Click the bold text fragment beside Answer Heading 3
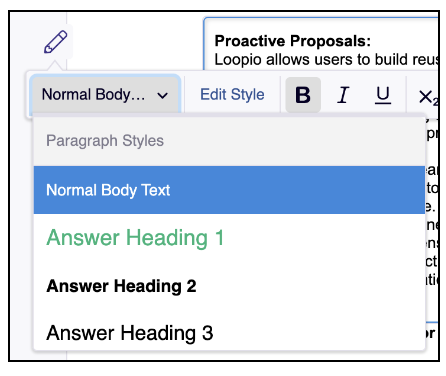This screenshot has height=376, width=446. pos(431,333)
